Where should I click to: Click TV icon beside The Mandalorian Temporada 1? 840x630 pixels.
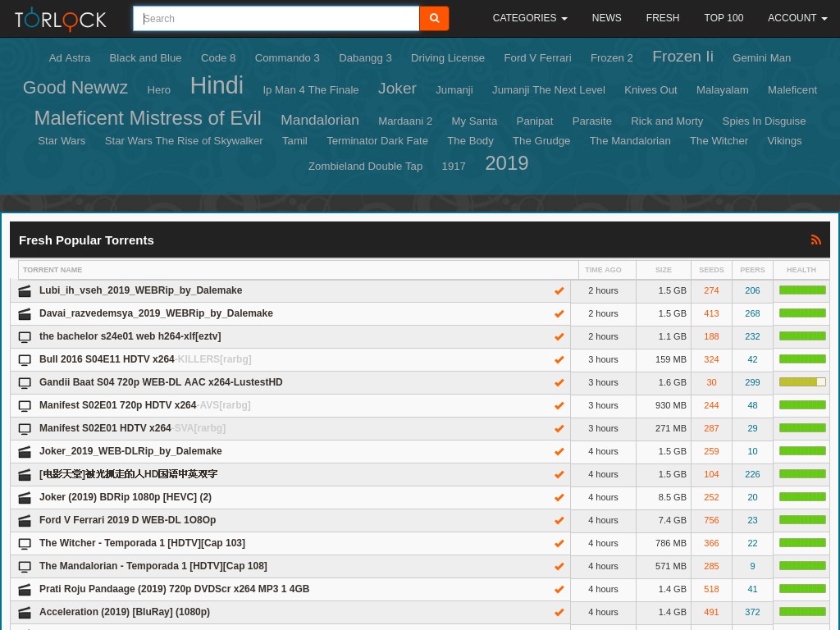tap(25, 567)
